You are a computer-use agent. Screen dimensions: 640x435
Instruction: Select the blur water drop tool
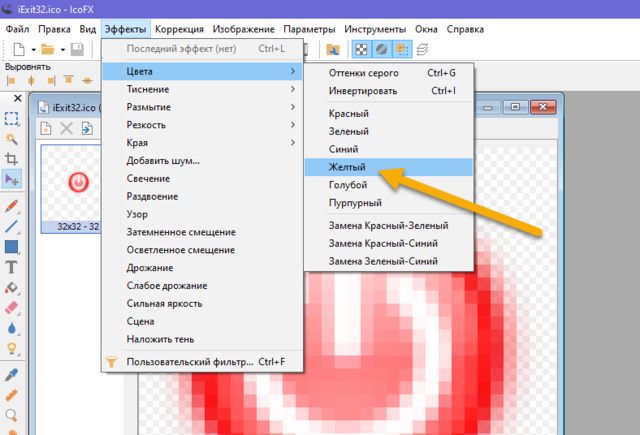coord(11,328)
